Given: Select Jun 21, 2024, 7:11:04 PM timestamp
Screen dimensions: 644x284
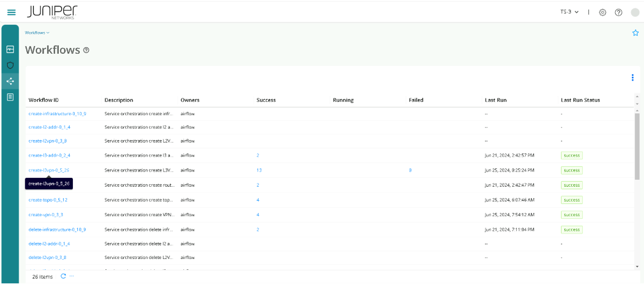Looking at the screenshot, I should pos(509,230).
